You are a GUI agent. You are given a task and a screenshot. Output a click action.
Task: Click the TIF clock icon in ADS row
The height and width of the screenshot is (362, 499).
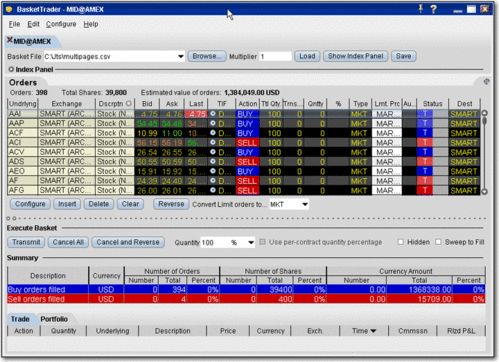pyautogui.click(x=213, y=161)
